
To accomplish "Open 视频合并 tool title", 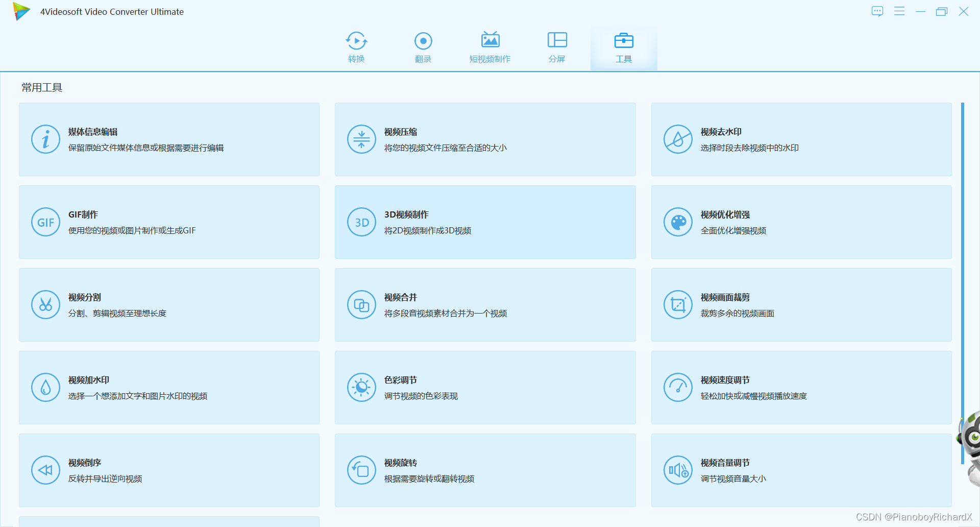I will [401, 297].
